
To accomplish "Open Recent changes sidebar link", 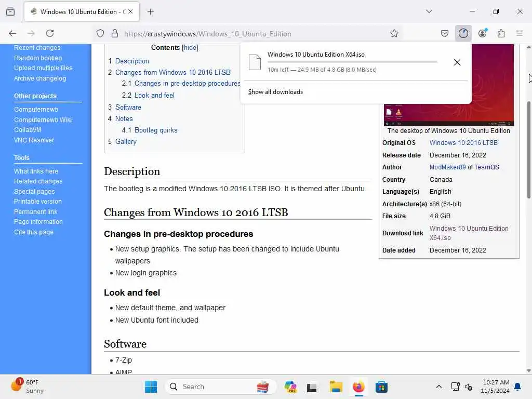I will point(37,47).
